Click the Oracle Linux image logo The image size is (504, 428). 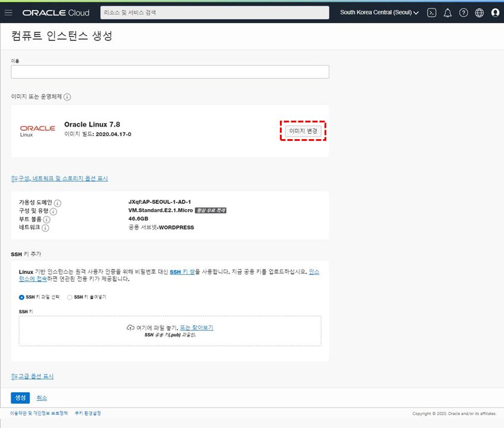coord(37,131)
